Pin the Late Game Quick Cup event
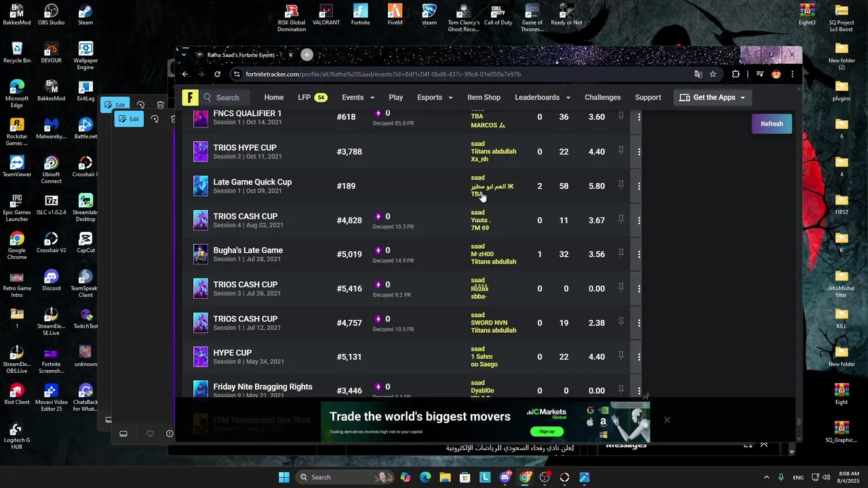This screenshot has height=488, width=868. click(620, 185)
